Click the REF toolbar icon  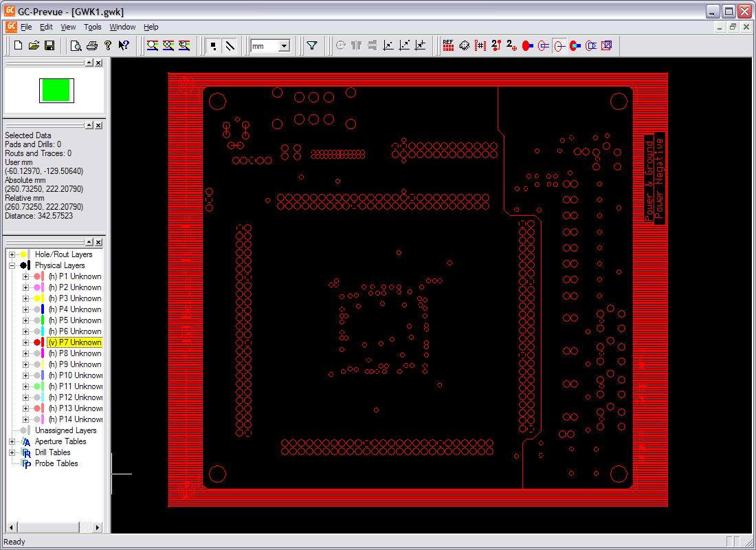point(448,45)
